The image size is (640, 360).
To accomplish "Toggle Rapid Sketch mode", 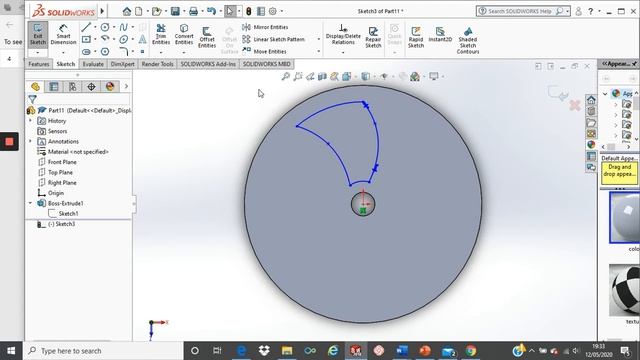I will pyautogui.click(x=416, y=37).
